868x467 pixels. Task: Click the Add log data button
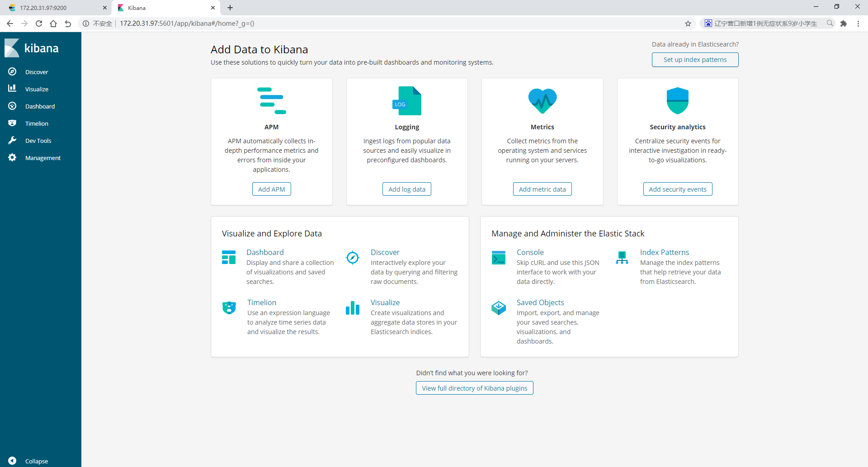point(407,189)
